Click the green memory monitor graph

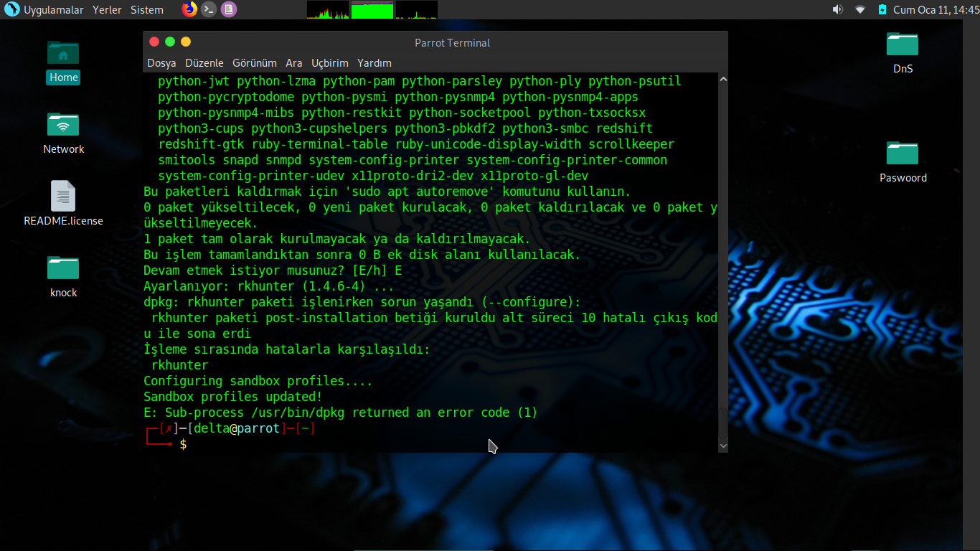click(x=372, y=9)
